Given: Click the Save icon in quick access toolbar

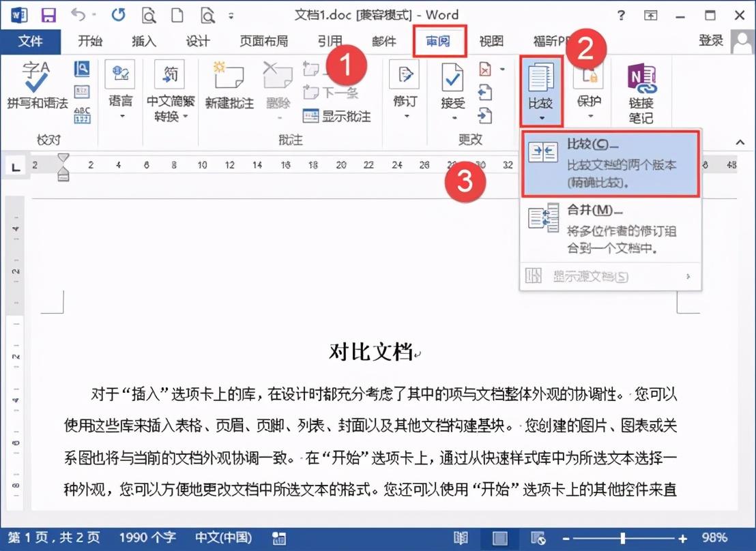Looking at the screenshot, I should click(x=48, y=16).
